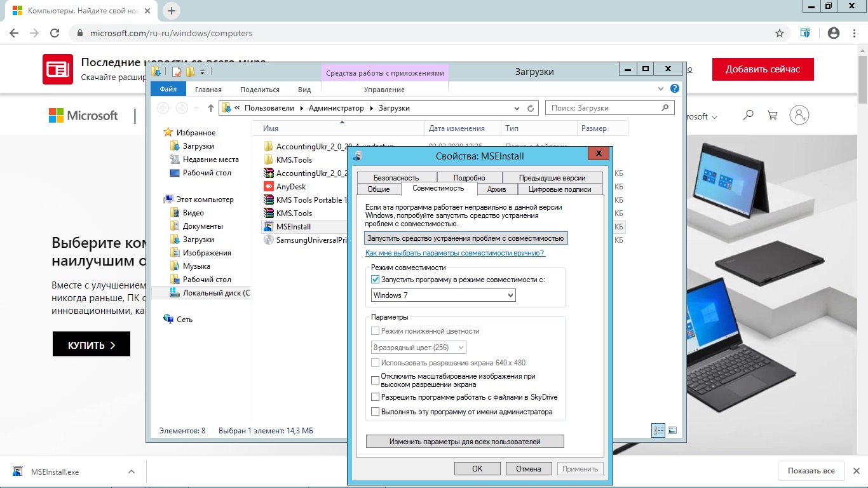The image size is (868, 488).
Task: Open Chrome three-dot menu
Action: (854, 33)
